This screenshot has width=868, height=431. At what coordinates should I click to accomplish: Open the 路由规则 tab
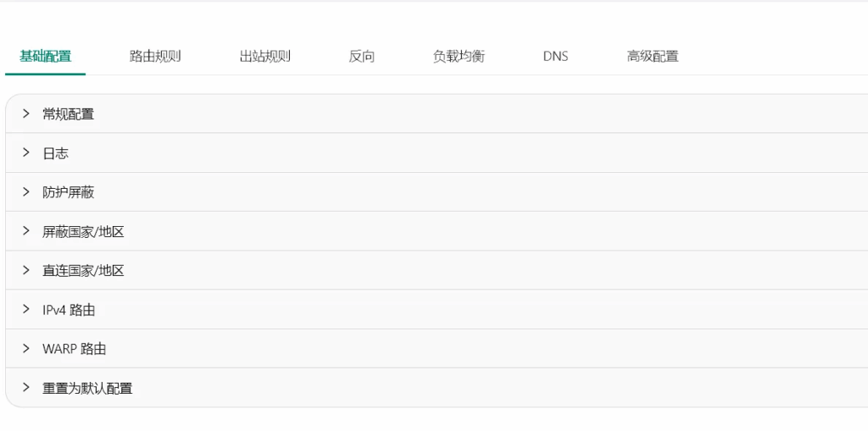click(155, 57)
